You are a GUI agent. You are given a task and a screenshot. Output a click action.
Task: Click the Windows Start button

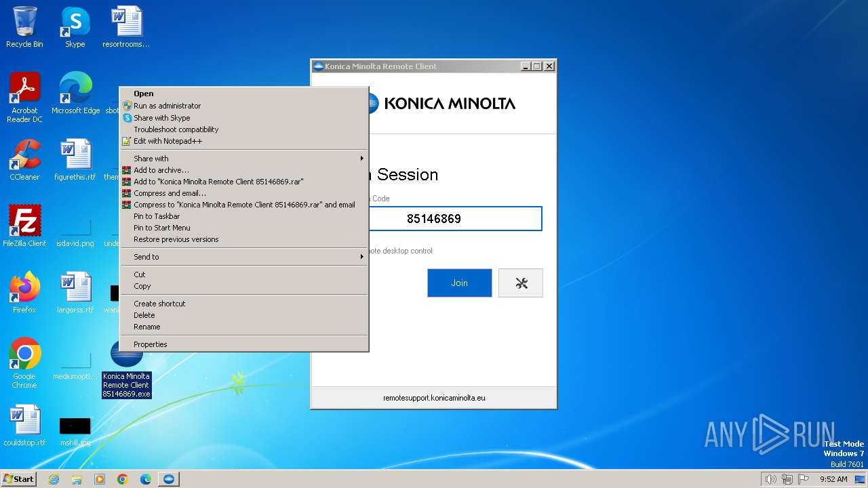(18, 479)
